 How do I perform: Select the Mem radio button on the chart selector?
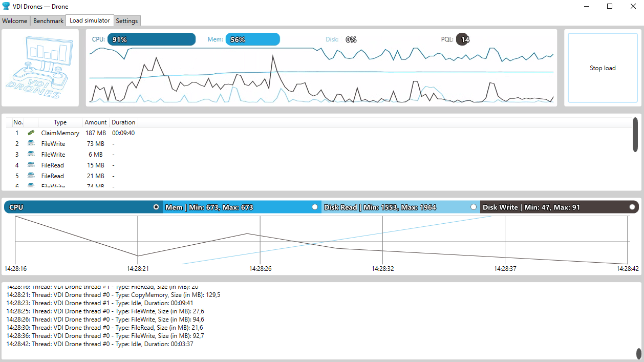coord(315,207)
